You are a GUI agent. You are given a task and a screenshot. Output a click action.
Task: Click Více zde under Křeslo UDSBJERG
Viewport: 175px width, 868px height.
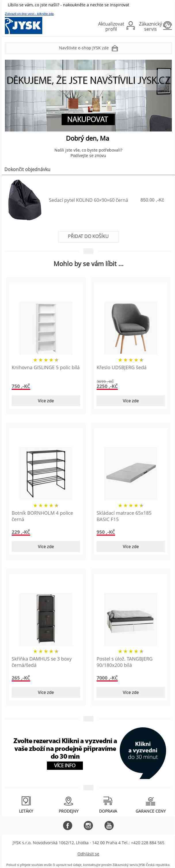click(x=130, y=400)
